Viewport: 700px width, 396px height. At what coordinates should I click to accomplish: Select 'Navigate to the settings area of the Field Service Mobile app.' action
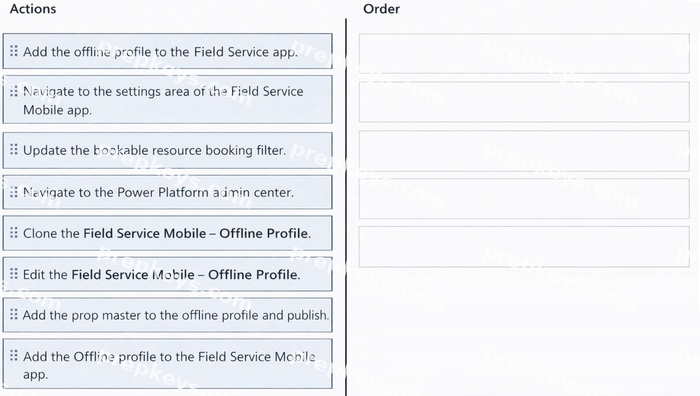point(167,100)
